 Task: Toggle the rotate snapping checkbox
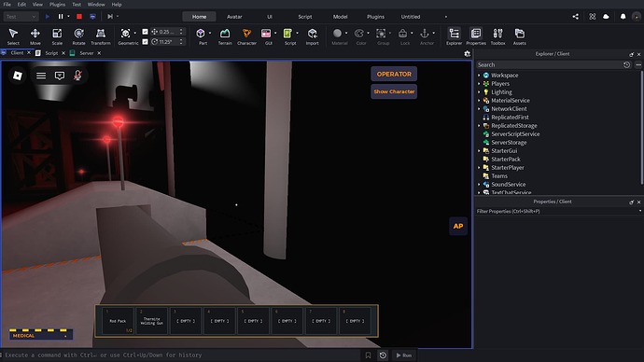(145, 41)
